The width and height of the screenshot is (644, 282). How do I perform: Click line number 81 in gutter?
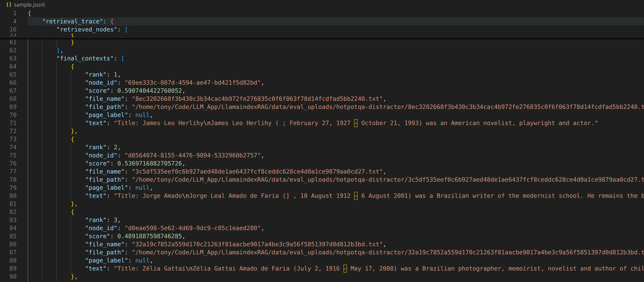(13, 204)
